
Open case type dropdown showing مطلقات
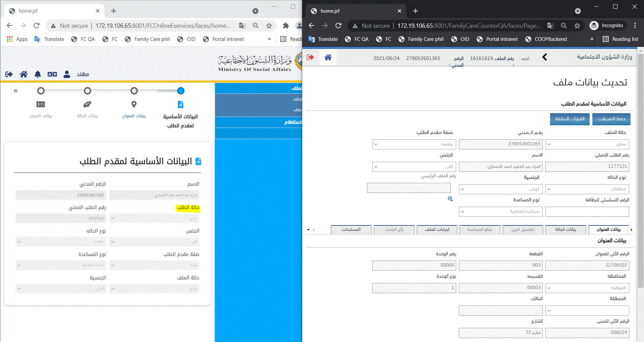pyautogui.click(x=587, y=189)
